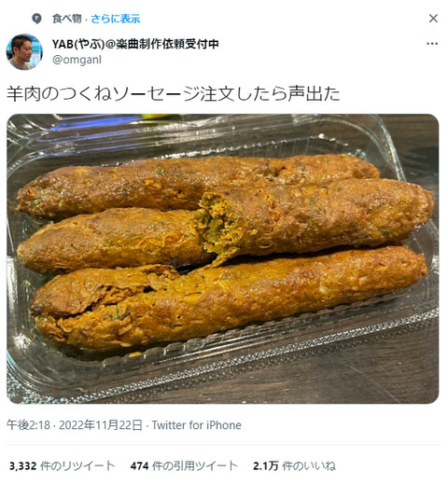
Task: Open the @omganl handle link
Action: [x=77, y=60]
